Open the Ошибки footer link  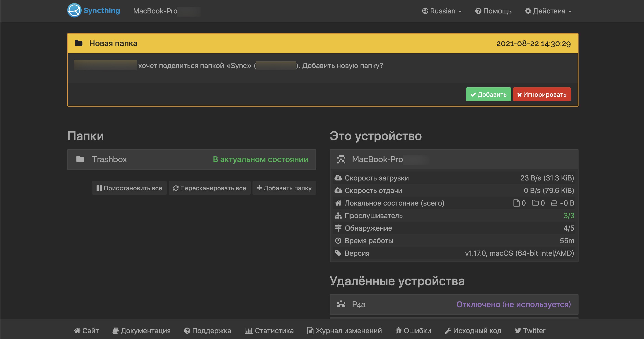[x=413, y=330]
